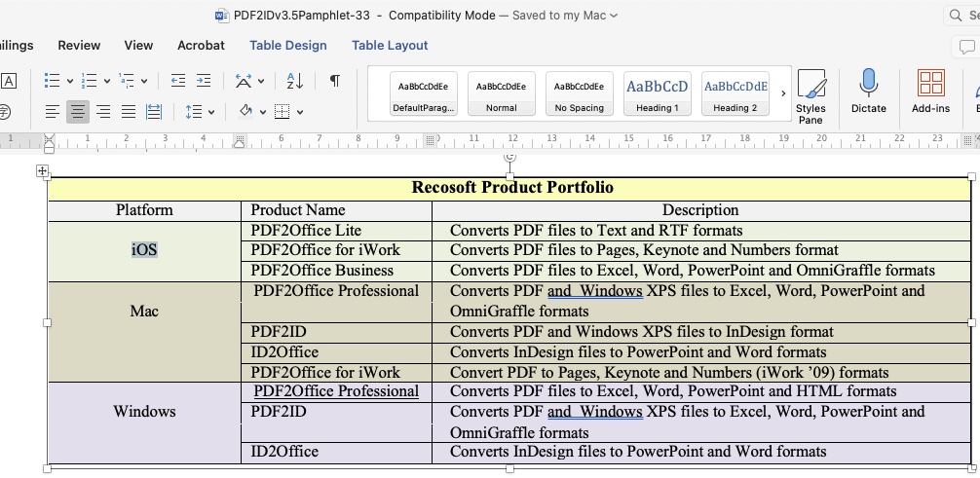Click the first-line indent ruler marker
This screenshot has height=478, width=980.
click(x=49, y=137)
